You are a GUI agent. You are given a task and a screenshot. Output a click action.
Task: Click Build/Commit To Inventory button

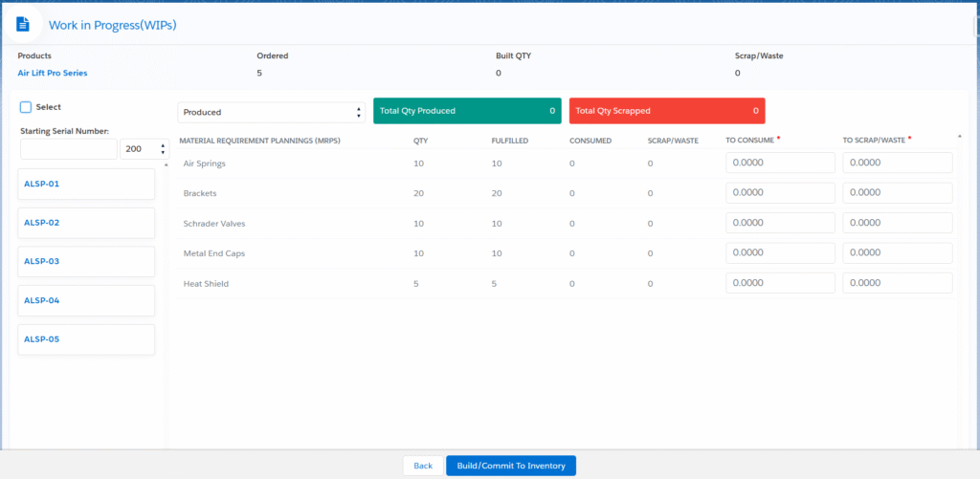510,466
